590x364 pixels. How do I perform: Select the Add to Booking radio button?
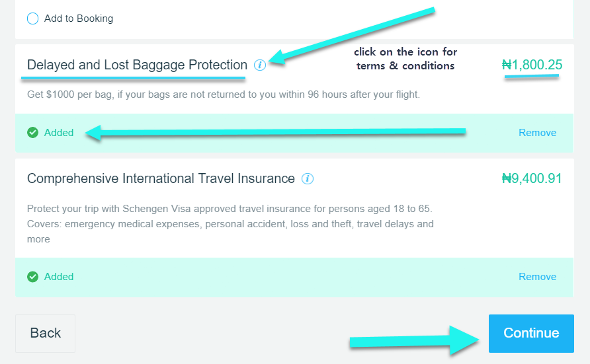coord(32,18)
